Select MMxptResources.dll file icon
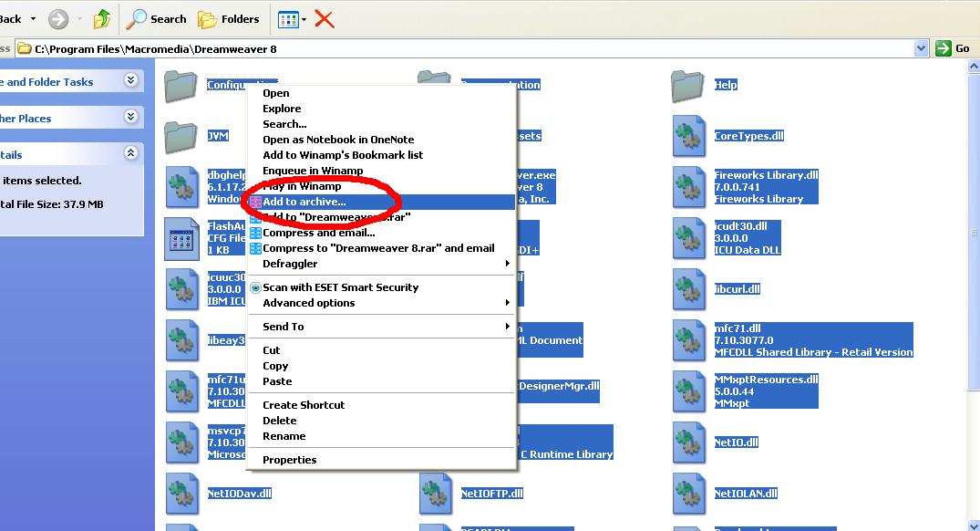The image size is (980, 531). (x=689, y=391)
